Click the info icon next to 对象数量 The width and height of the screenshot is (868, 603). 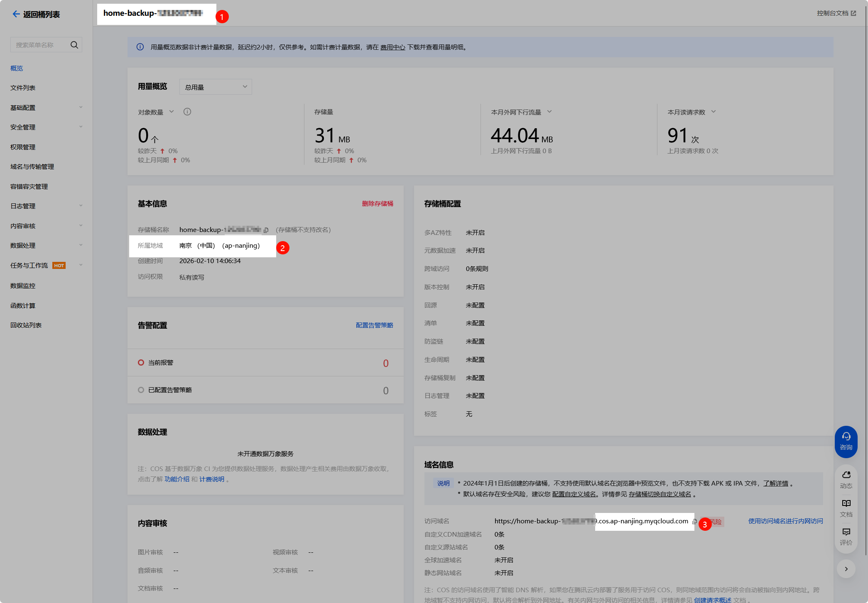point(187,112)
